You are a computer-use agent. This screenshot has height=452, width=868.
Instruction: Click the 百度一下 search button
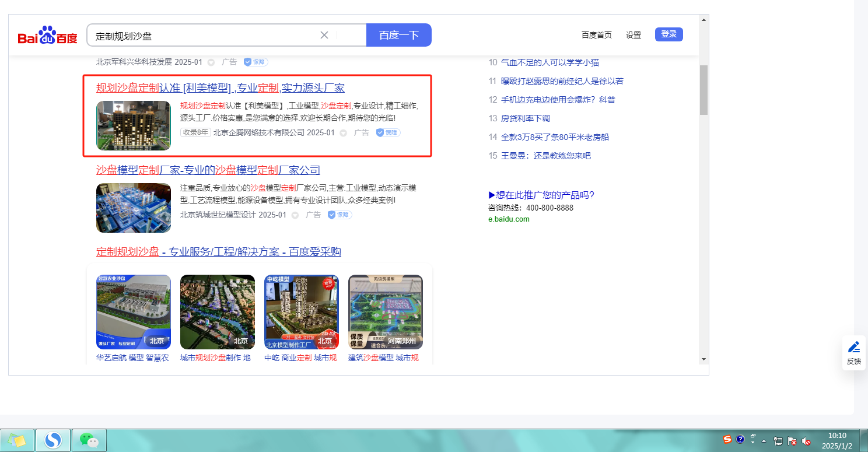pos(398,35)
